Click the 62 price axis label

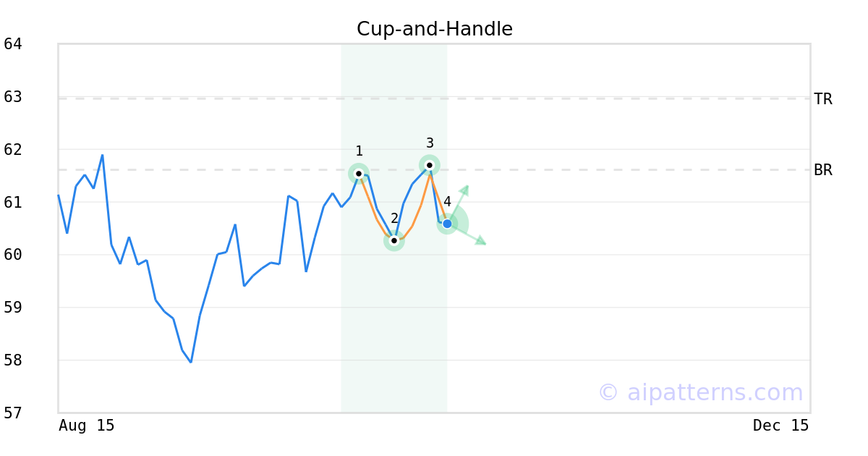[13, 150]
